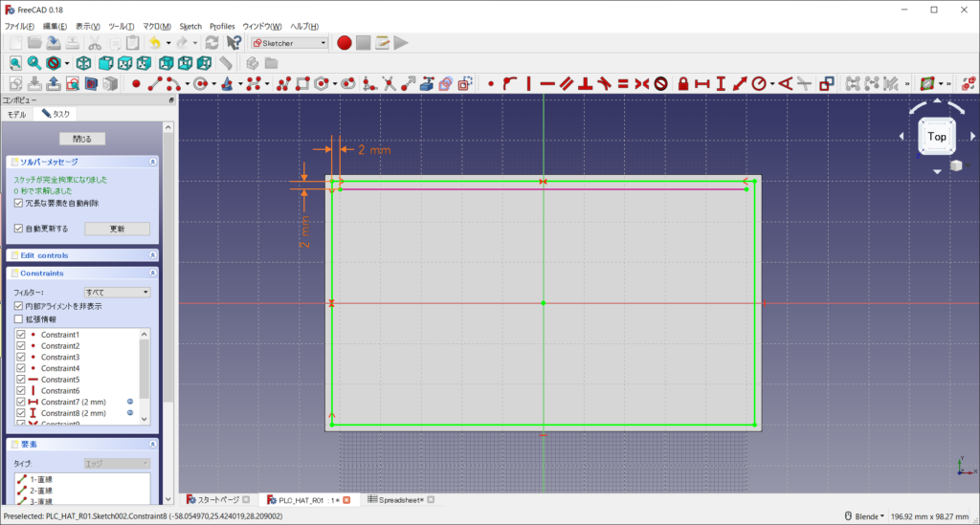Image resolution: width=980 pixels, height=525 pixels.
Task: Click the 更新 update button
Action: (117, 229)
